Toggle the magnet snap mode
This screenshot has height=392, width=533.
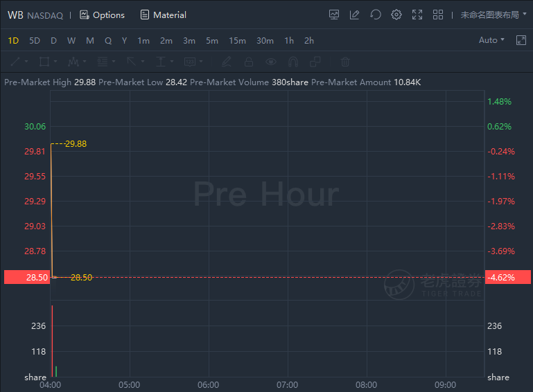(x=293, y=62)
